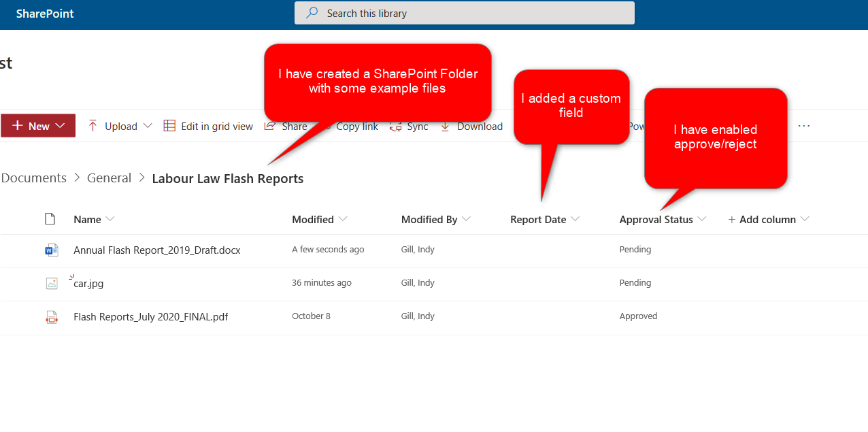Click the Upload toolbar icon

[x=92, y=126]
